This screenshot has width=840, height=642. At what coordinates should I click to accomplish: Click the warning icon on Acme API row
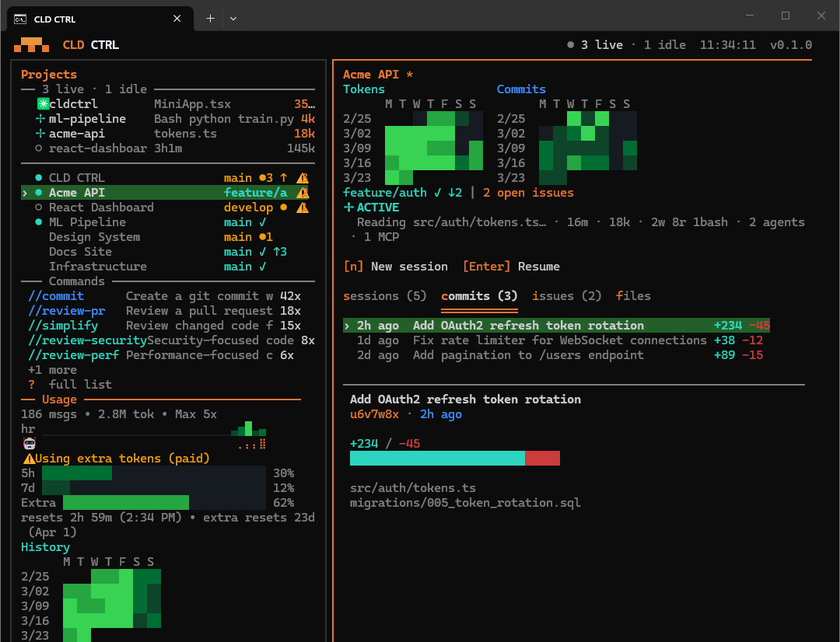click(x=303, y=193)
